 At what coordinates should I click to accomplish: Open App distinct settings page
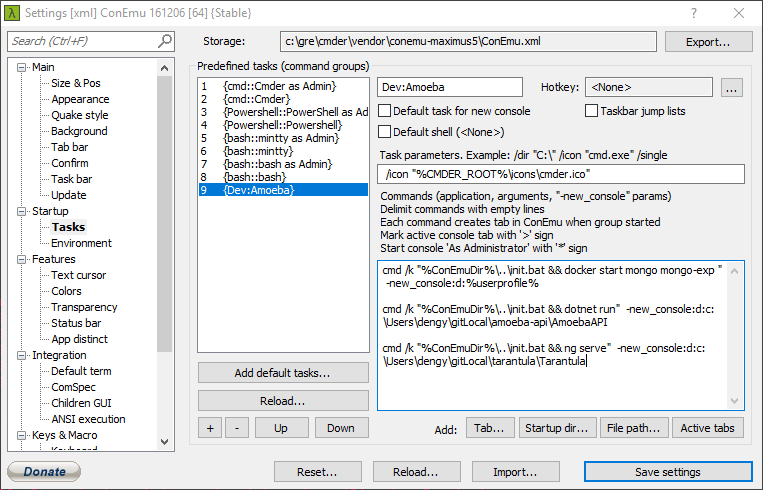coord(79,340)
